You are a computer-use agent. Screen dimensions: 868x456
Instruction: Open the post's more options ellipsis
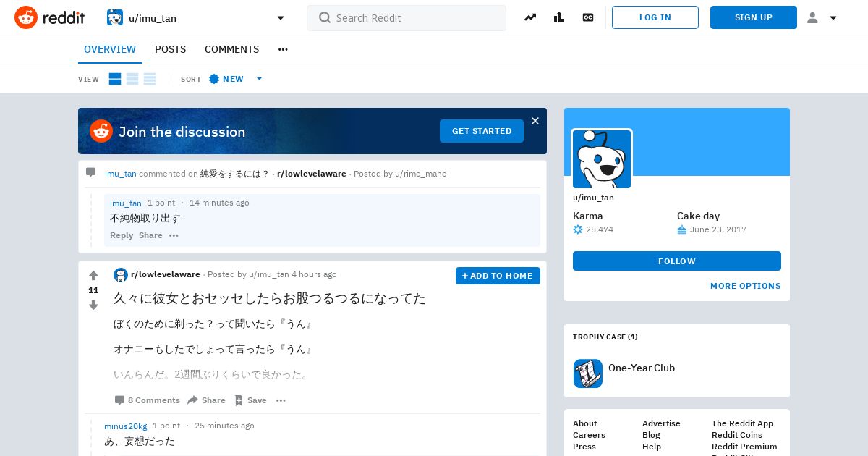coord(281,400)
